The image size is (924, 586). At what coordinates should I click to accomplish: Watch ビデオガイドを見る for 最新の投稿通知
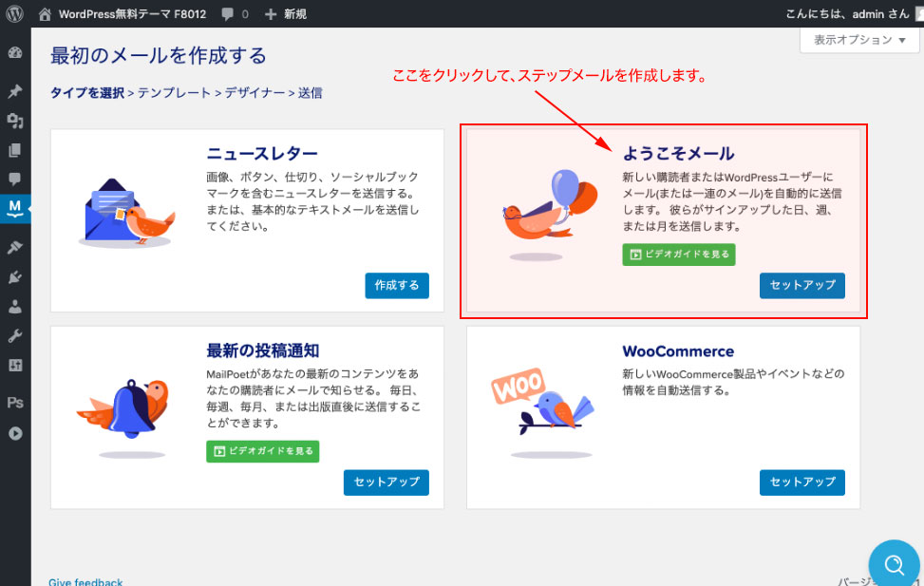point(263,451)
